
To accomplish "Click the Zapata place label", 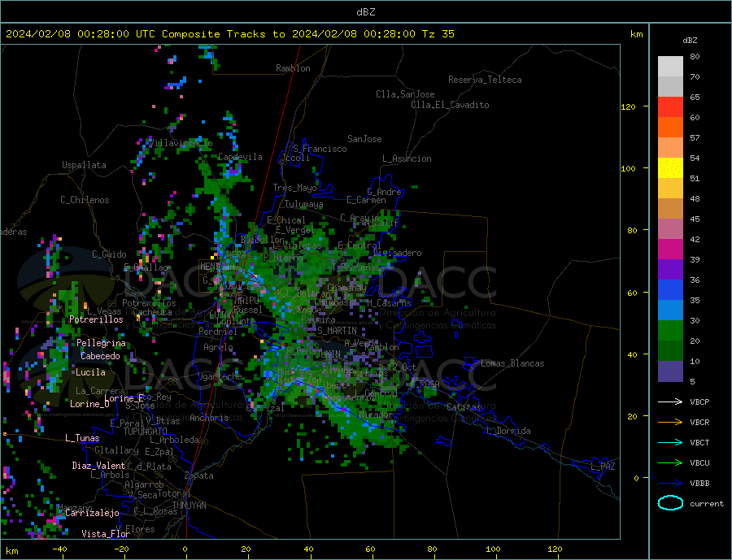I will coord(199,475).
